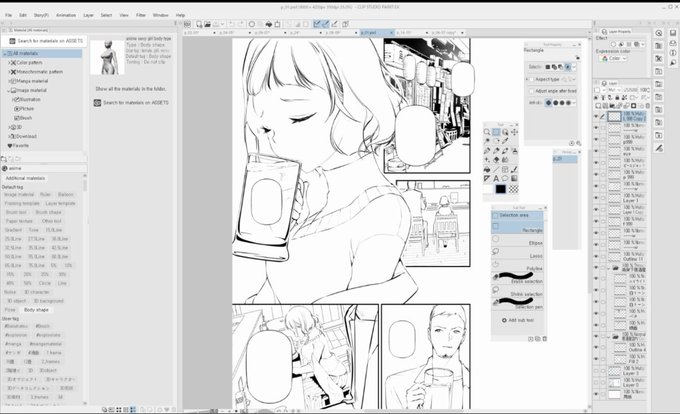Enable the Aspect type checkbox
Screen dimensions: 680x414
pos(532,80)
